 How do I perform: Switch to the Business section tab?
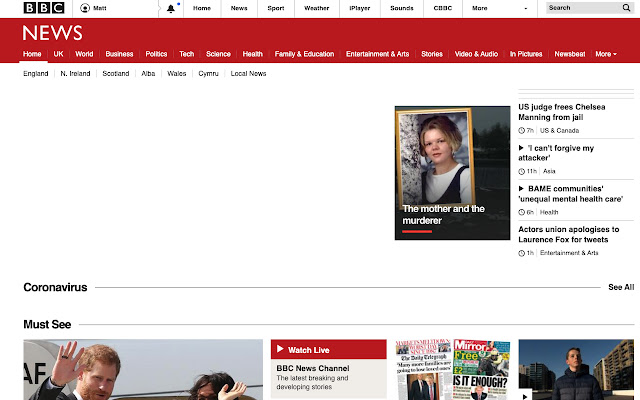[119, 54]
